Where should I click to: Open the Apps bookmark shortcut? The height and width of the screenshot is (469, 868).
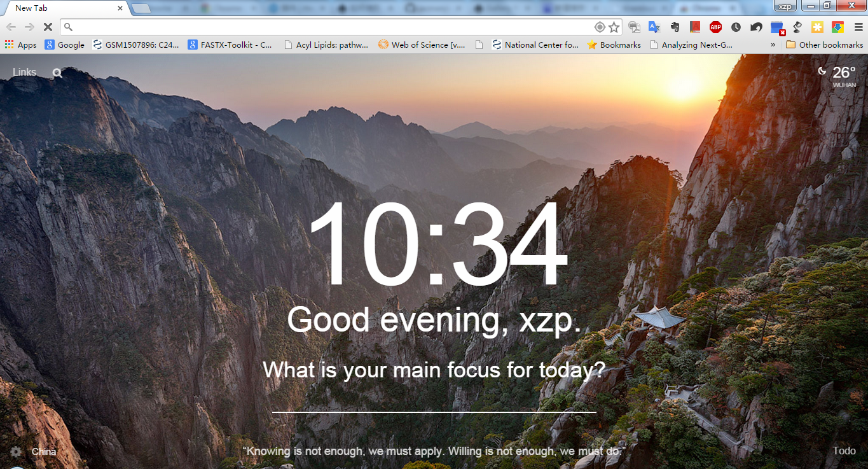(21, 45)
